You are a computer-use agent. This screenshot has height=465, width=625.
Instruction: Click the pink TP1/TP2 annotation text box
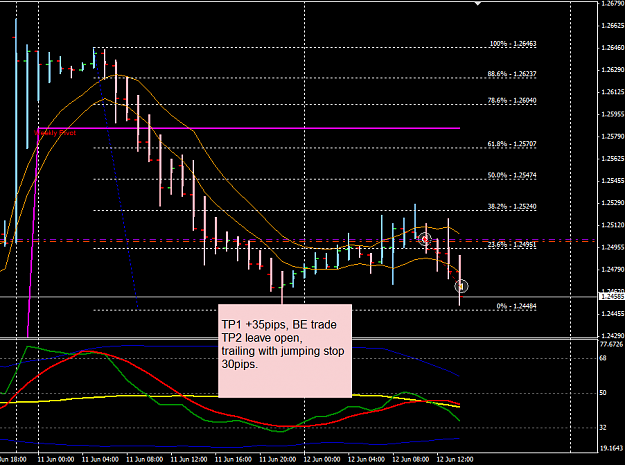click(x=285, y=351)
